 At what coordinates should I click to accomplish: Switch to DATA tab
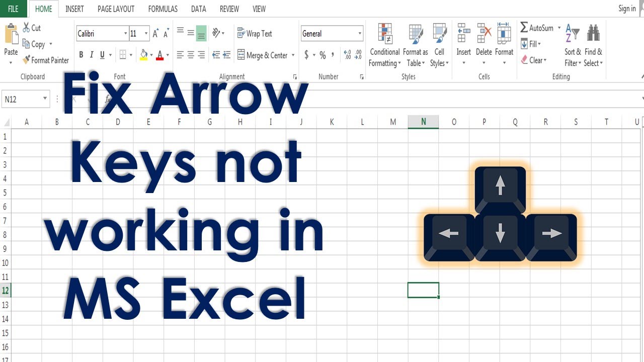[198, 9]
